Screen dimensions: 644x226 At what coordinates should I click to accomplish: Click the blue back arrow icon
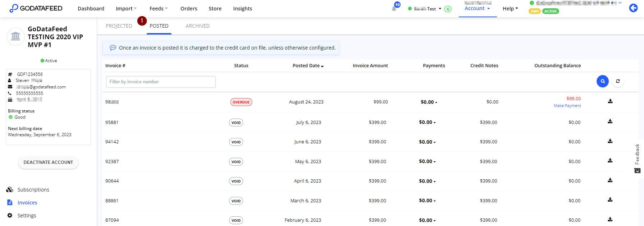pos(633,8)
